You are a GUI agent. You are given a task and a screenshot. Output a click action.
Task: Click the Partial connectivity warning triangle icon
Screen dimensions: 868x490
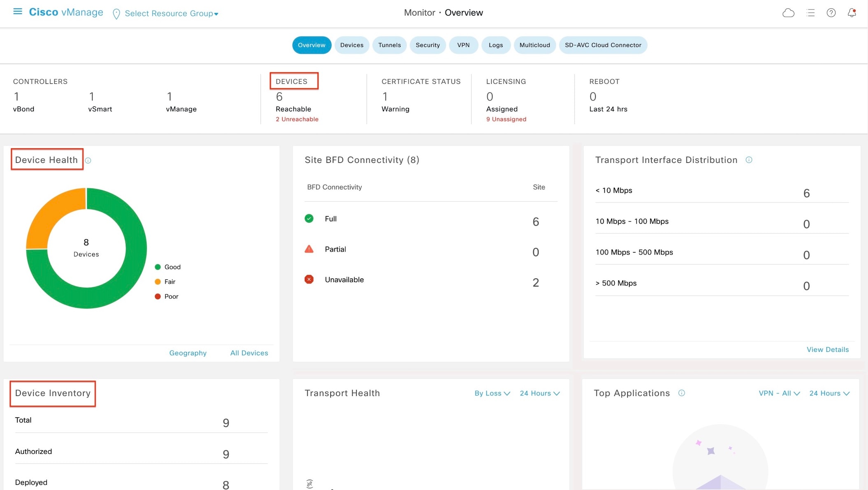tap(309, 249)
